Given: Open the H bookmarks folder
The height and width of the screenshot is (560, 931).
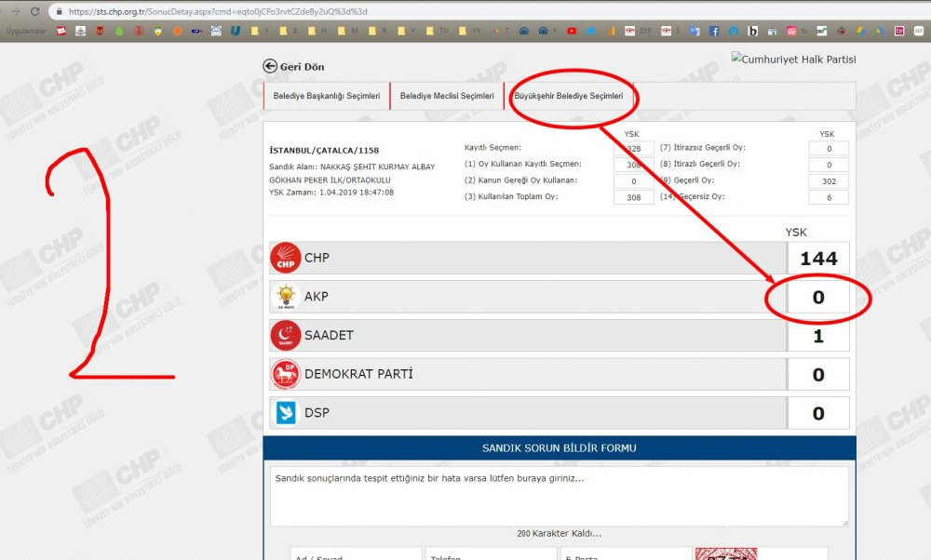Looking at the screenshot, I should pyautogui.click(x=317, y=31).
